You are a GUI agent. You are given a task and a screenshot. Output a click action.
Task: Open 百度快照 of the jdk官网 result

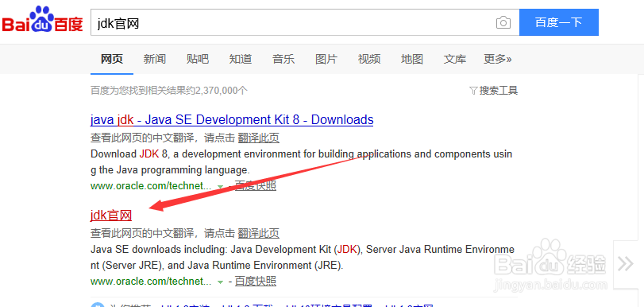coord(256,282)
